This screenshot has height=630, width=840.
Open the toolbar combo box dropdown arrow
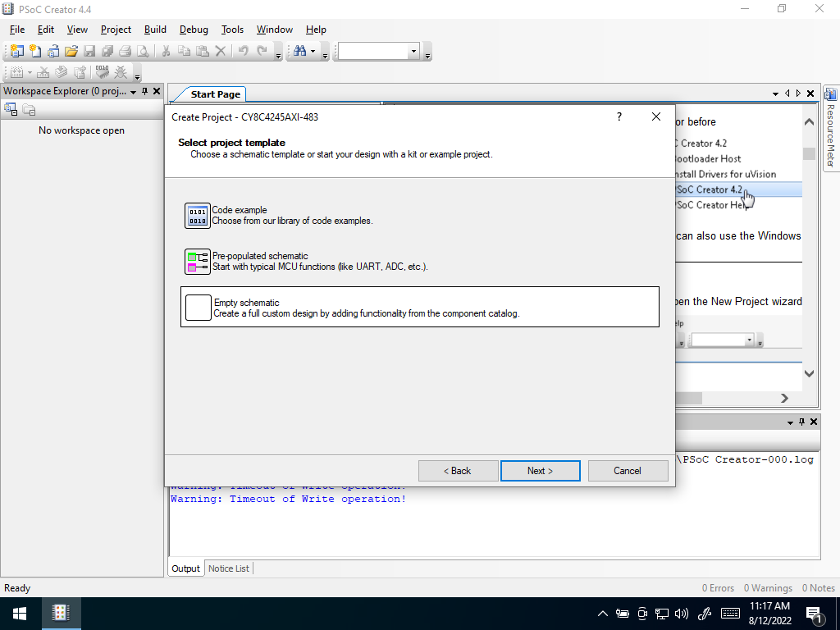point(413,52)
